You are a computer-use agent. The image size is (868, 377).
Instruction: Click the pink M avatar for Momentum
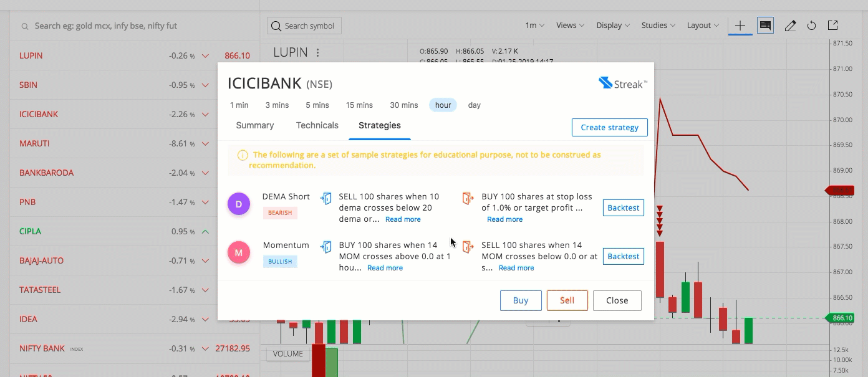pos(239,252)
